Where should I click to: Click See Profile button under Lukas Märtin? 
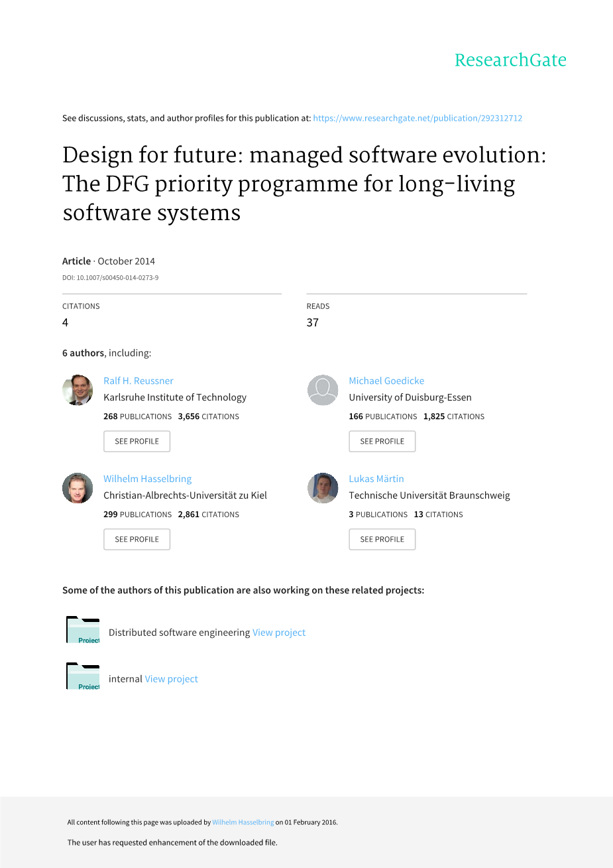(x=382, y=540)
